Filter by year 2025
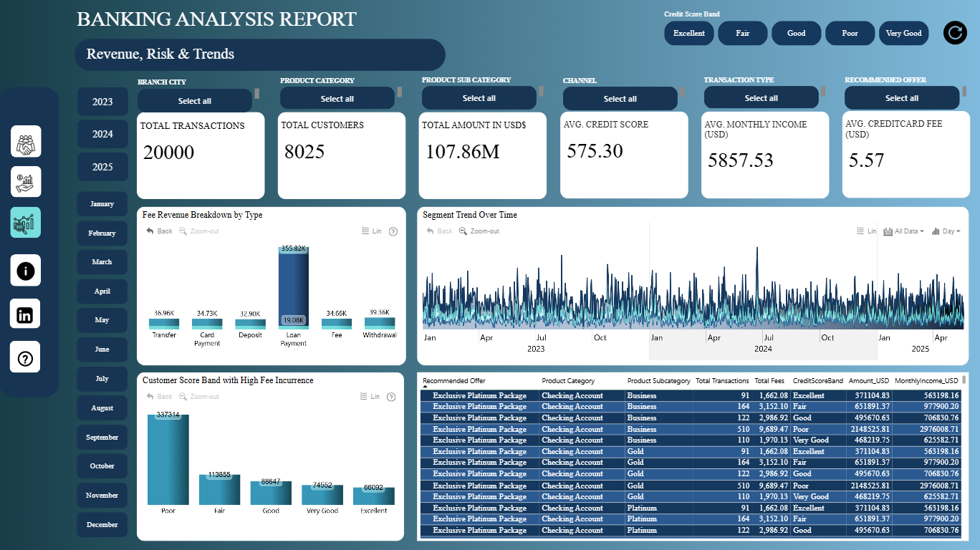The width and height of the screenshot is (980, 550). [102, 167]
